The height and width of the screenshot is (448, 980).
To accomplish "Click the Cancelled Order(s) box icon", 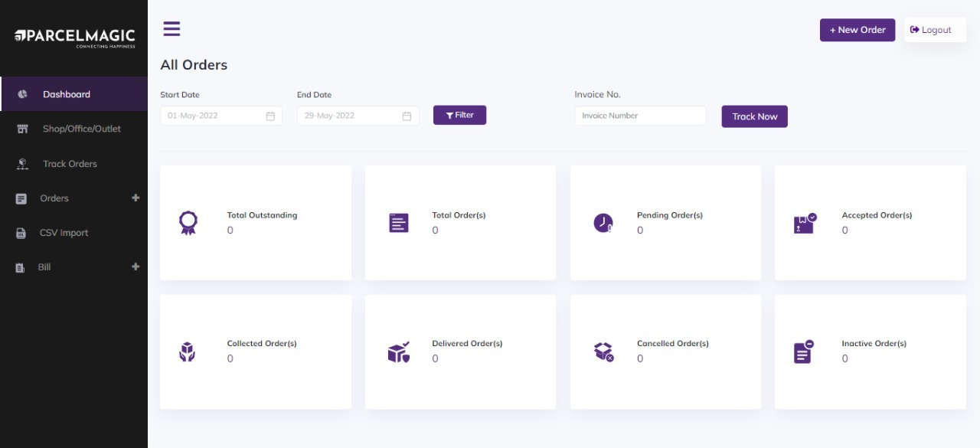I will coord(603,352).
